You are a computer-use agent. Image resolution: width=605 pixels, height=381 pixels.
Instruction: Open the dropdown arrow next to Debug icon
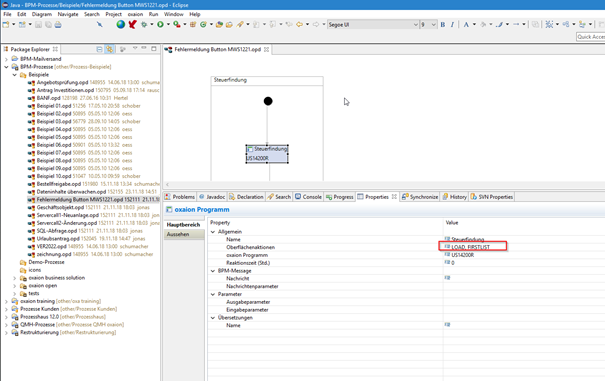click(x=152, y=24)
